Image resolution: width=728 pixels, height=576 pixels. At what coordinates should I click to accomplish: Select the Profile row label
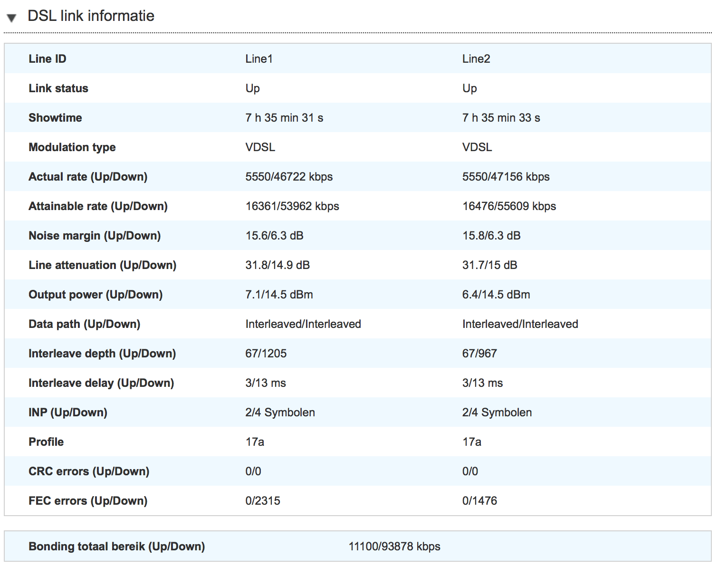click(46, 442)
